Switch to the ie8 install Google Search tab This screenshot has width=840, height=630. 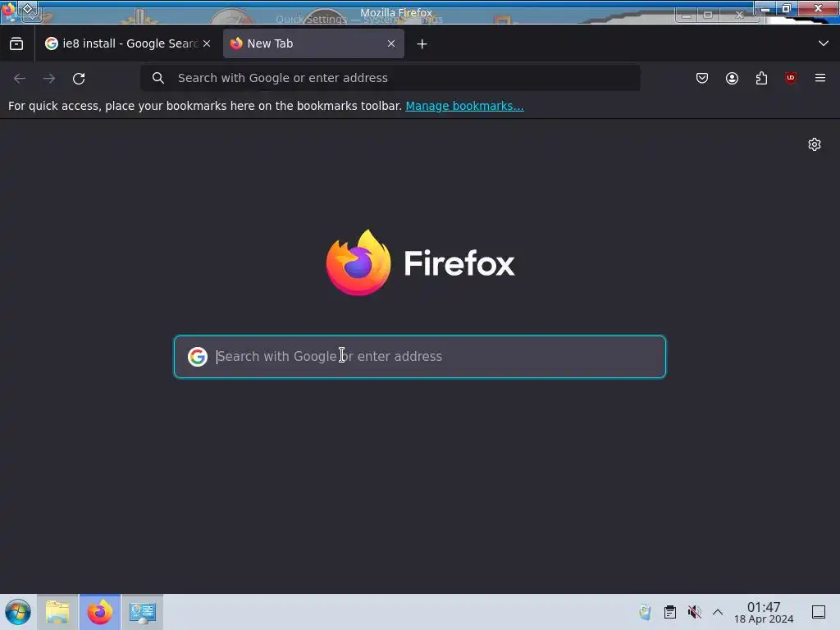click(128, 43)
